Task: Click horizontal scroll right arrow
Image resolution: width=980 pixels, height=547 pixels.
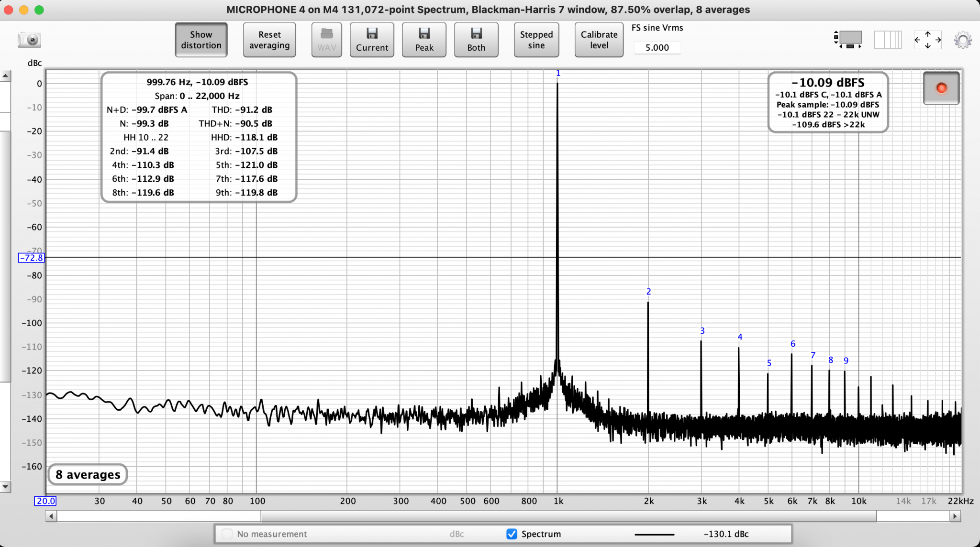Action: click(955, 516)
